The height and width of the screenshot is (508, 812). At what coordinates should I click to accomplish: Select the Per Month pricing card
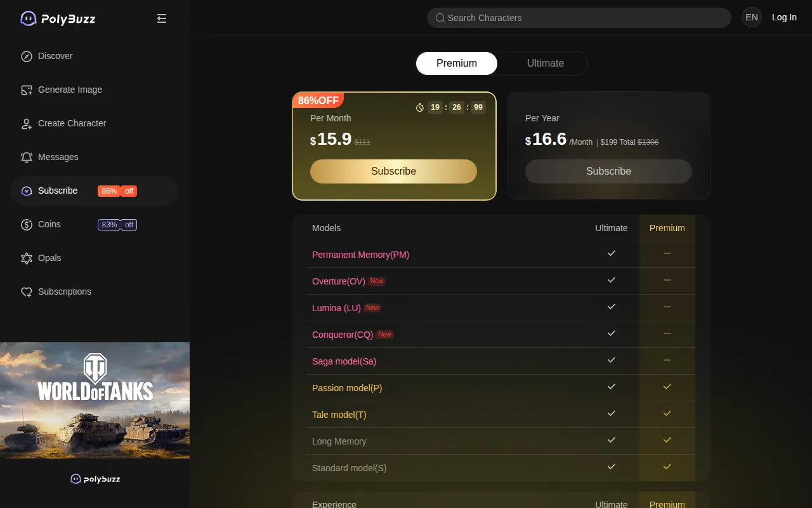pos(394,146)
